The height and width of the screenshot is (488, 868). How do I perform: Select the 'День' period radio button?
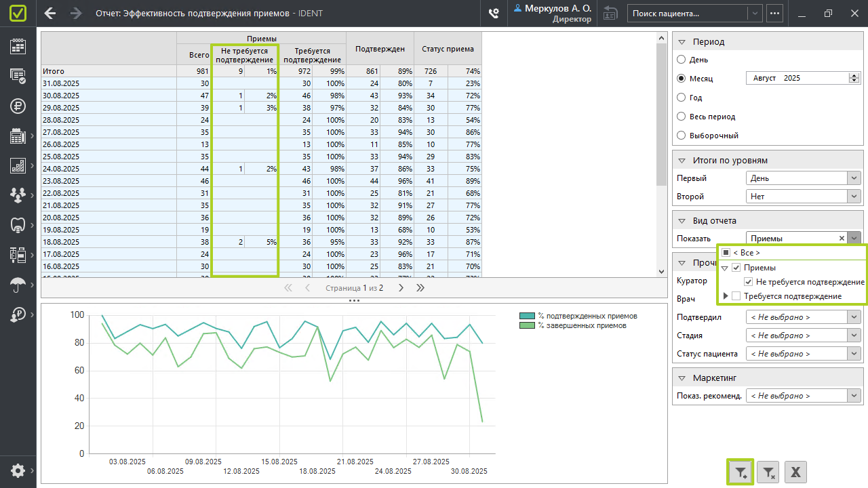682,60
